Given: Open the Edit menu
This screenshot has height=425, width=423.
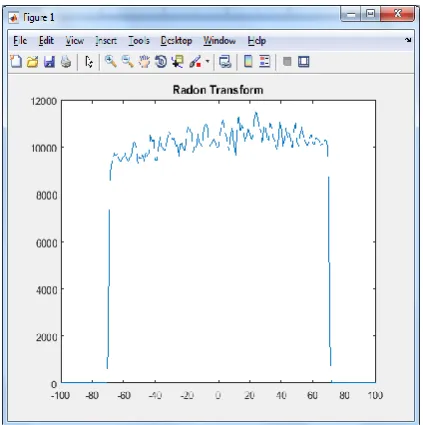Looking at the screenshot, I should coord(46,41).
